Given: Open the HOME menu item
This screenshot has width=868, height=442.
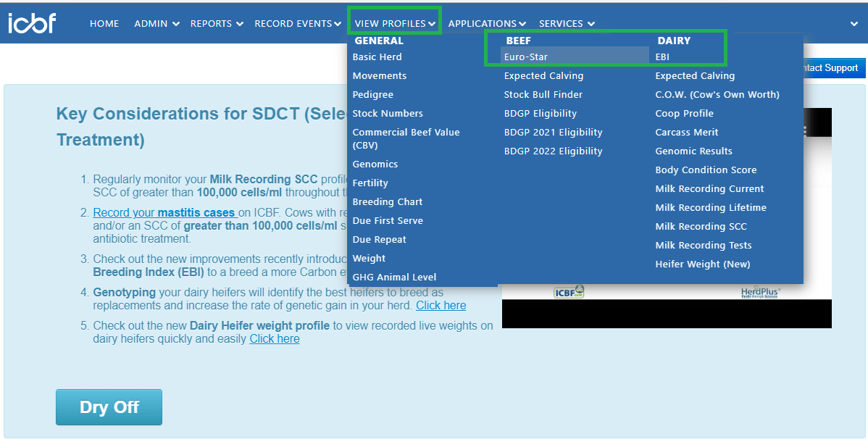Looking at the screenshot, I should [104, 24].
